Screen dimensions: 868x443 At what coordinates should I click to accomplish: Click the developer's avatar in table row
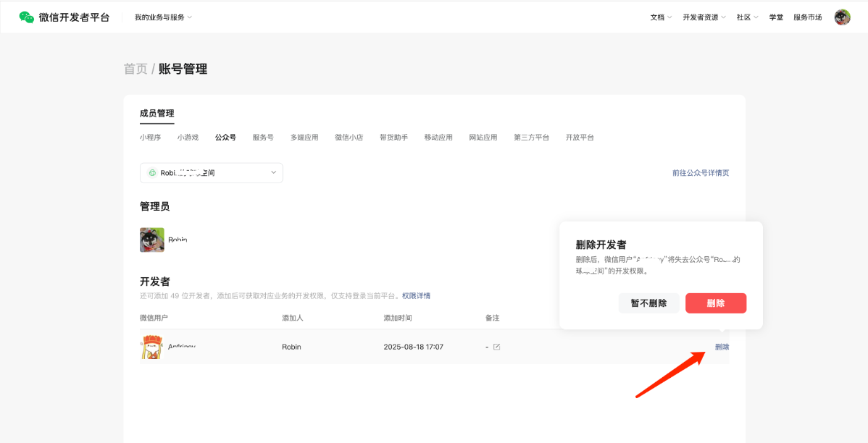pyautogui.click(x=151, y=347)
